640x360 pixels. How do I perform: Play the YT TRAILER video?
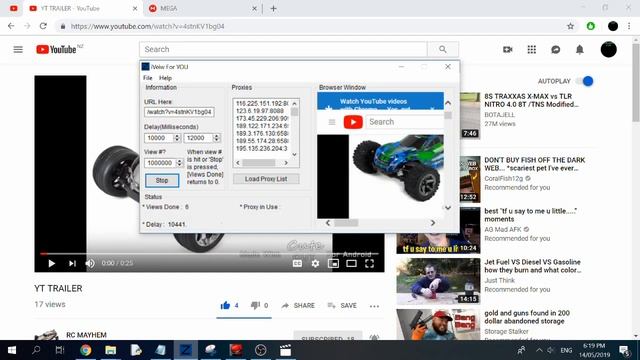click(x=51, y=264)
